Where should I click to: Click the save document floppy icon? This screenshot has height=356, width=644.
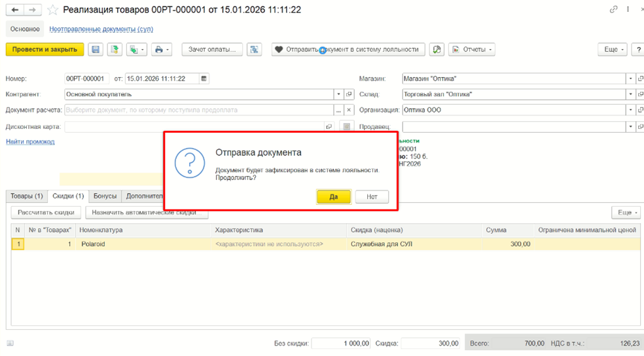[96, 50]
